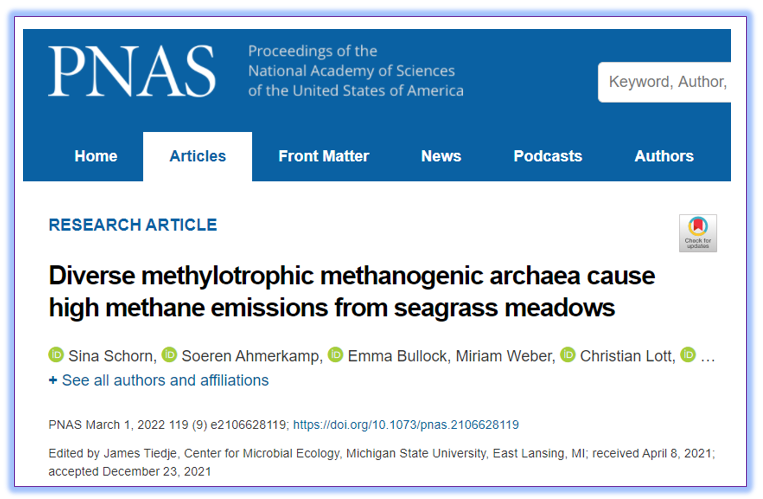
Task: Go to the Home tab
Action: [x=96, y=156]
